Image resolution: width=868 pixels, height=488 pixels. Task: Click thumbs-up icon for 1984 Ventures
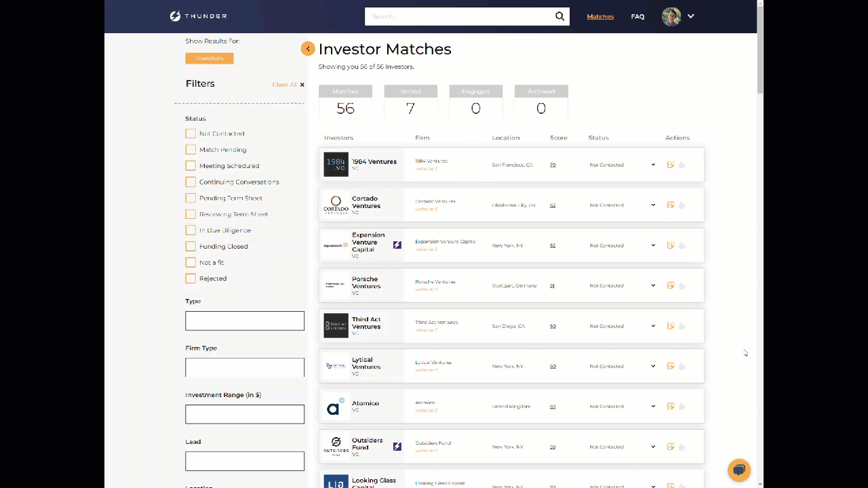coord(682,165)
